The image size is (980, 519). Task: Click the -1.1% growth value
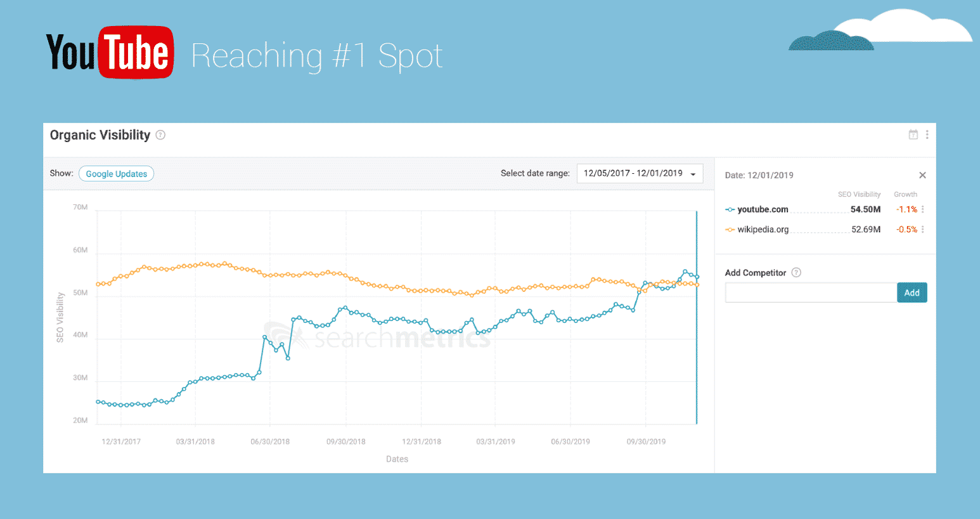point(906,209)
